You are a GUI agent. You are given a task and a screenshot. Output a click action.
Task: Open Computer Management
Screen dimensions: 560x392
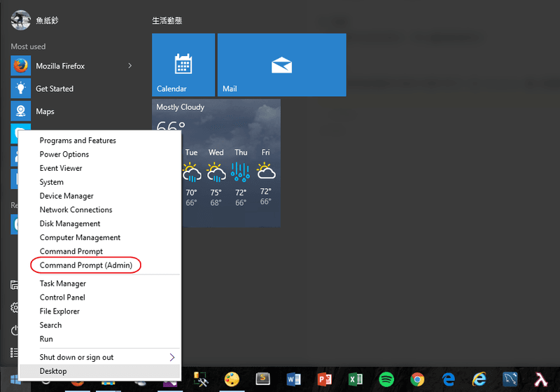point(80,238)
